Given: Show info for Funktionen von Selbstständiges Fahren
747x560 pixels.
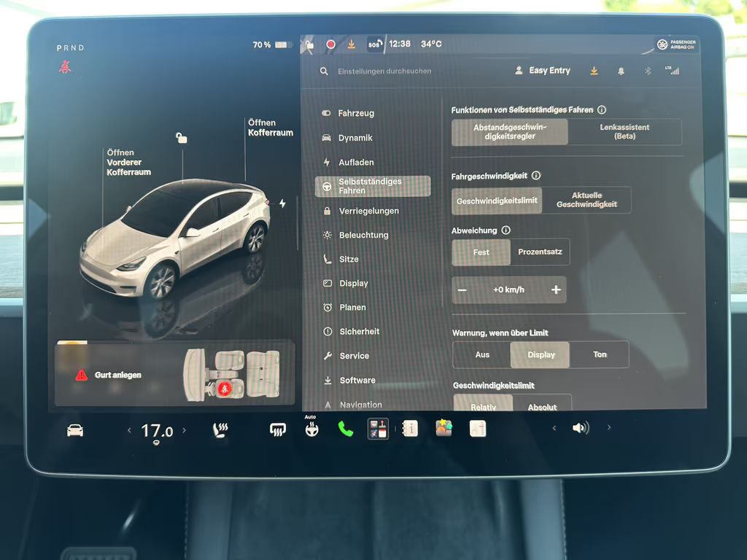Looking at the screenshot, I should click(x=602, y=110).
